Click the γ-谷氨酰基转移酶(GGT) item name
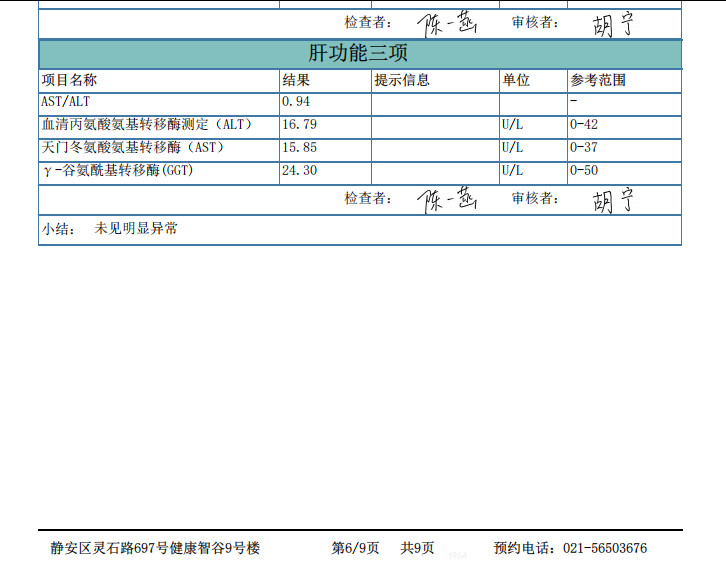 (118, 171)
